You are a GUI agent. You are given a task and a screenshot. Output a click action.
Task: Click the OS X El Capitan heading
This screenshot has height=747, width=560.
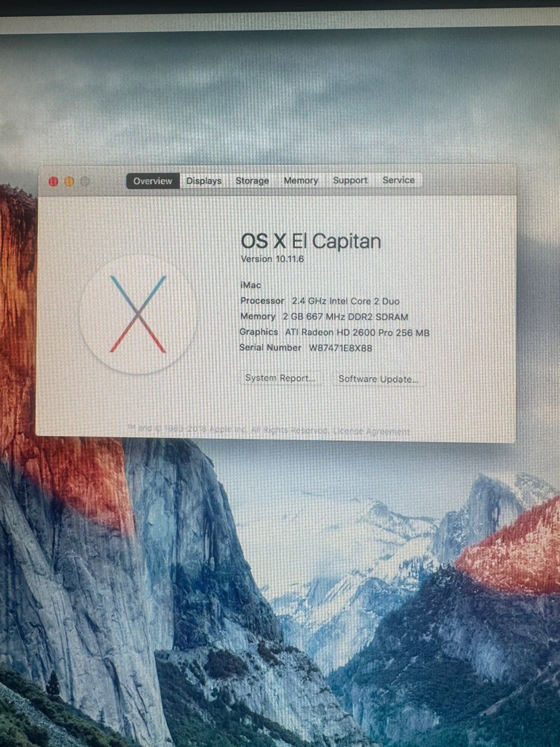click(x=311, y=241)
